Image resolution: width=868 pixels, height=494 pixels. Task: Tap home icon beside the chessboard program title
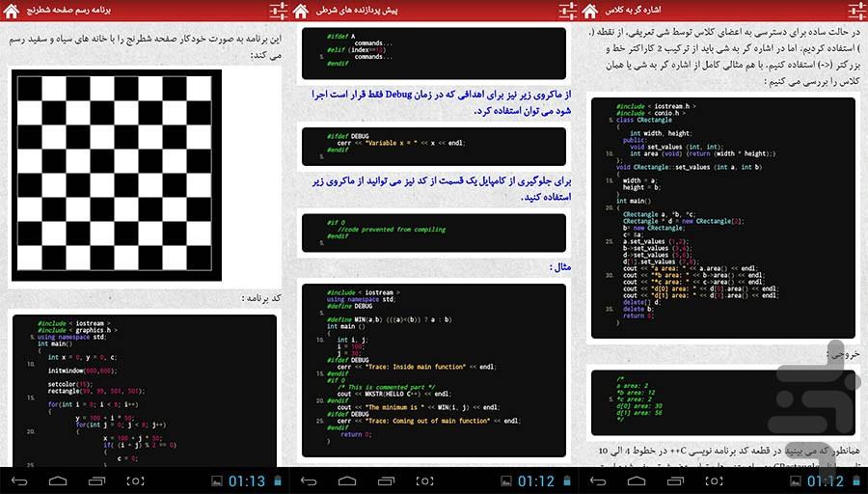point(11,10)
